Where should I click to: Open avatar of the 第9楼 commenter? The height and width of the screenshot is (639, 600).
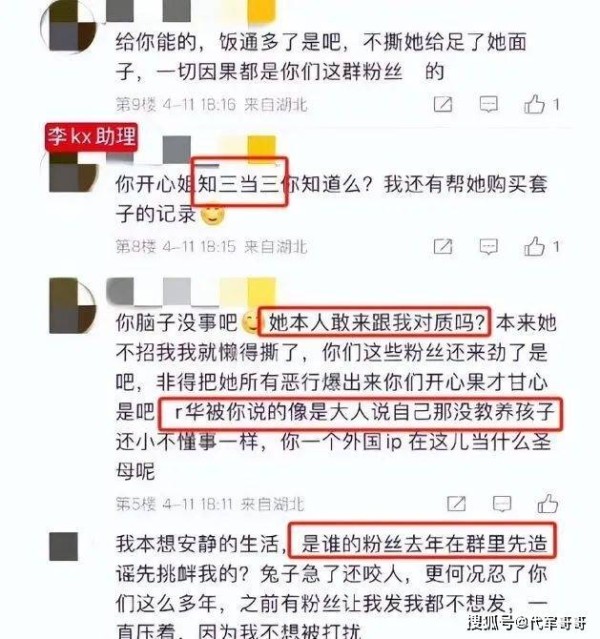[68, 25]
